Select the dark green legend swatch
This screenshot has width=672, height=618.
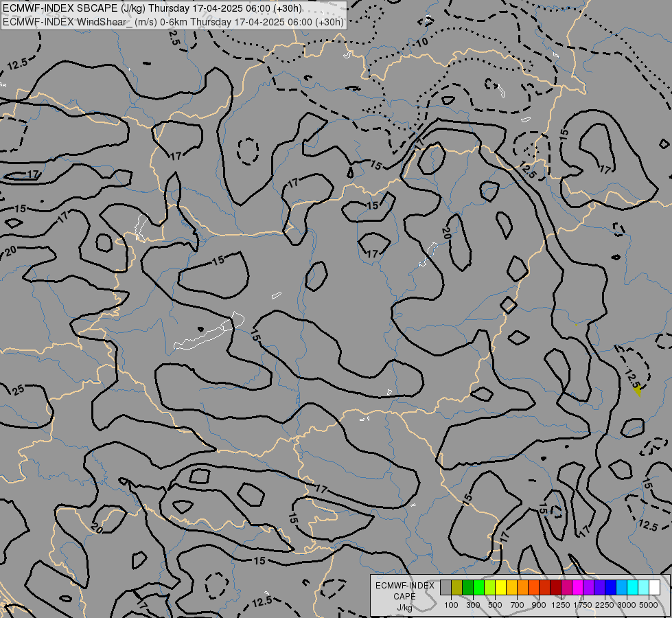[467, 588]
